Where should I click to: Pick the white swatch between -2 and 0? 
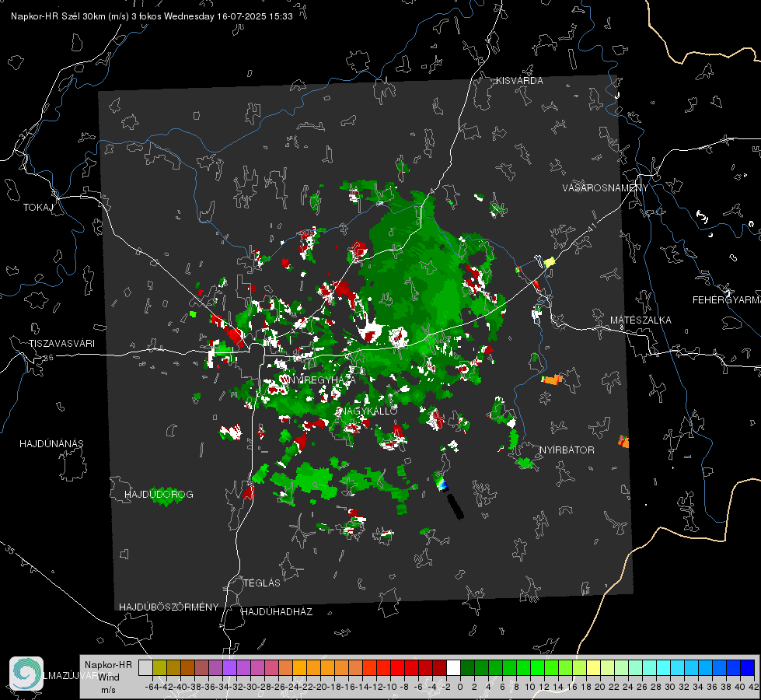coord(453,667)
